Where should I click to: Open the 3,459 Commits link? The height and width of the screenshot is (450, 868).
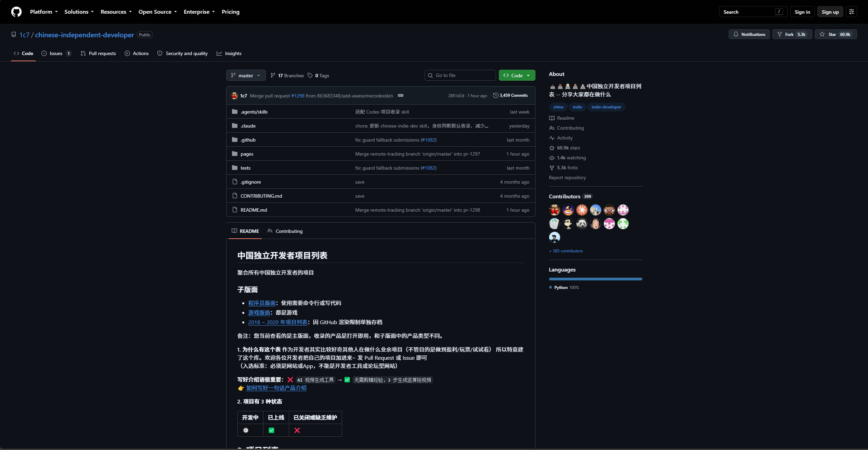pyautogui.click(x=510, y=95)
